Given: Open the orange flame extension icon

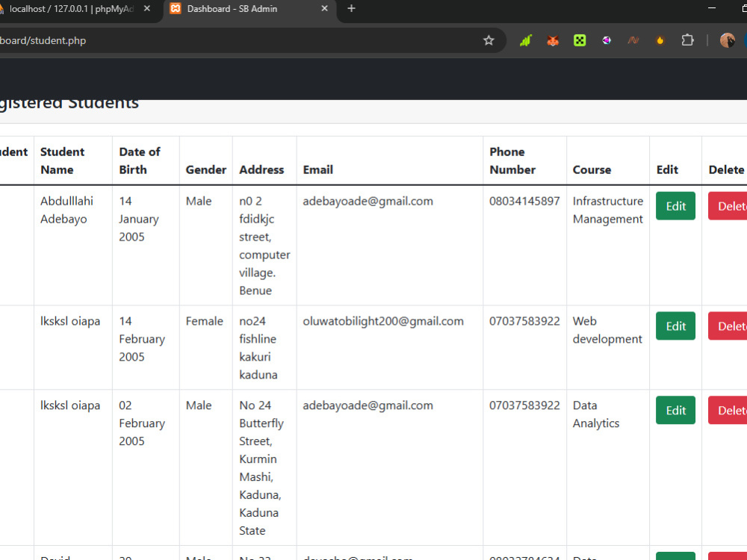Looking at the screenshot, I should (660, 40).
